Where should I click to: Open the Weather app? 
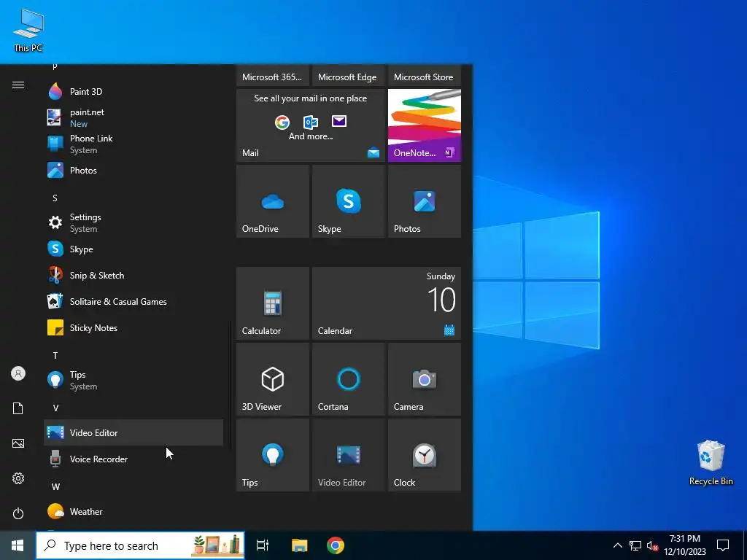tap(133, 511)
